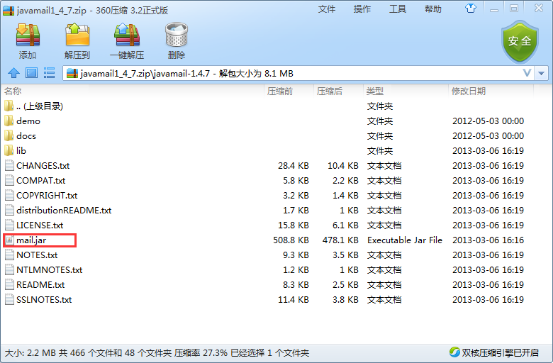Click the 一键解压 one-click extract icon
This screenshot has height=363, width=553.
(127, 35)
